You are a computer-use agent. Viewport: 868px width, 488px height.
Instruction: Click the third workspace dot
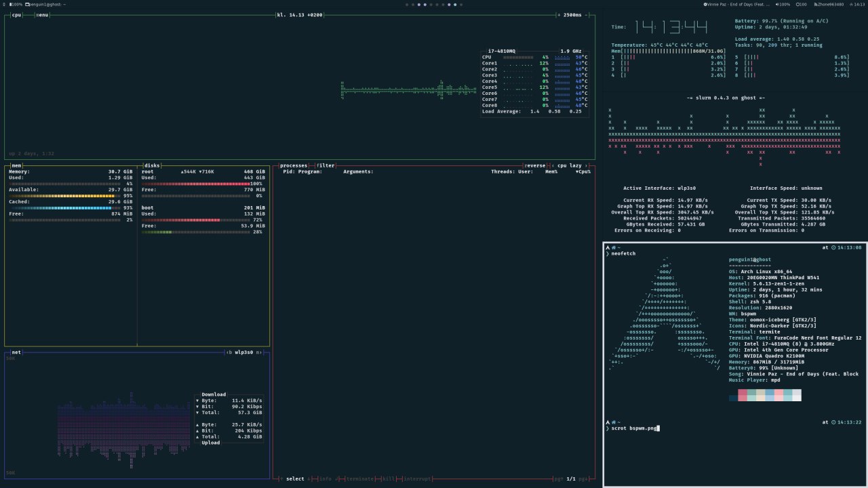[419, 4]
